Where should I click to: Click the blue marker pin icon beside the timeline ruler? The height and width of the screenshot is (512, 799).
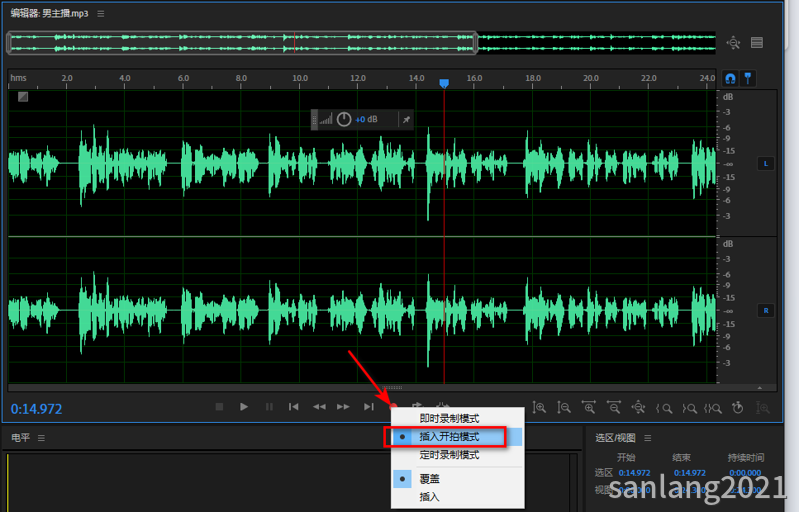[748, 78]
